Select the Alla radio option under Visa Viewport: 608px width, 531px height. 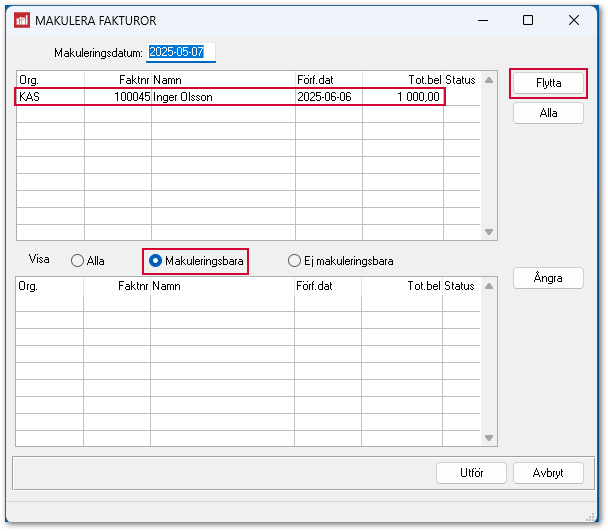click(x=88, y=261)
